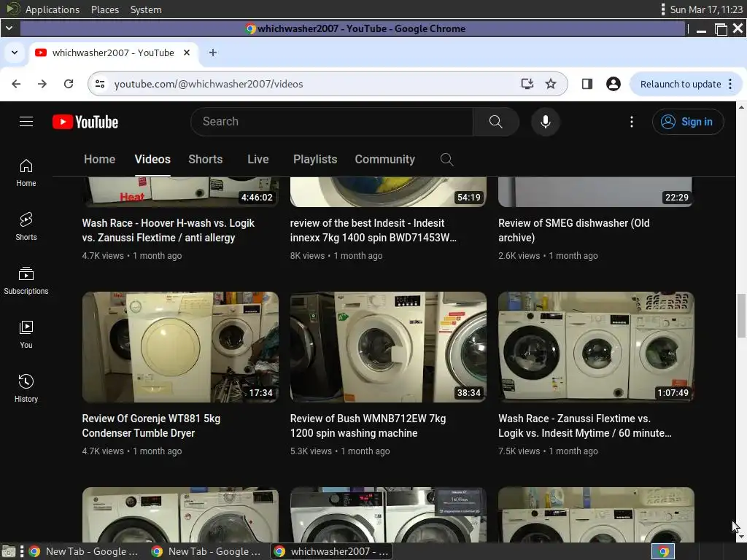747x560 pixels.
Task: Open Chrome three-dot menu beside Relaunch to update
Action: click(x=730, y=84)
